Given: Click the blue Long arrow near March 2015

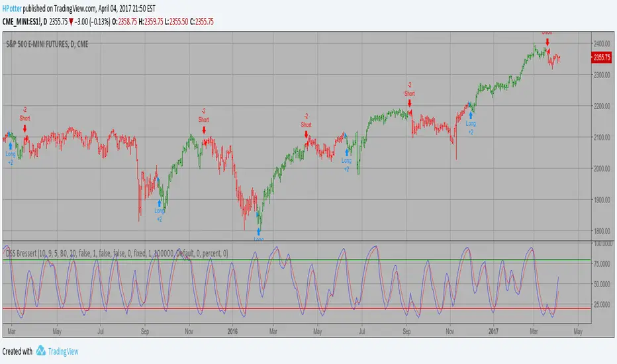Looking at the screenshot, I should tap(11, 146).
